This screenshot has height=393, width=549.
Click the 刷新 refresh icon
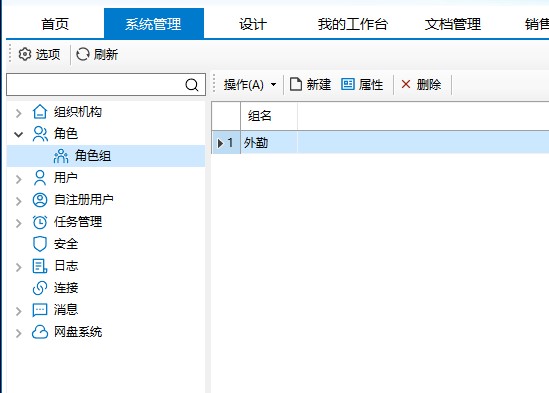click(83, 54)
